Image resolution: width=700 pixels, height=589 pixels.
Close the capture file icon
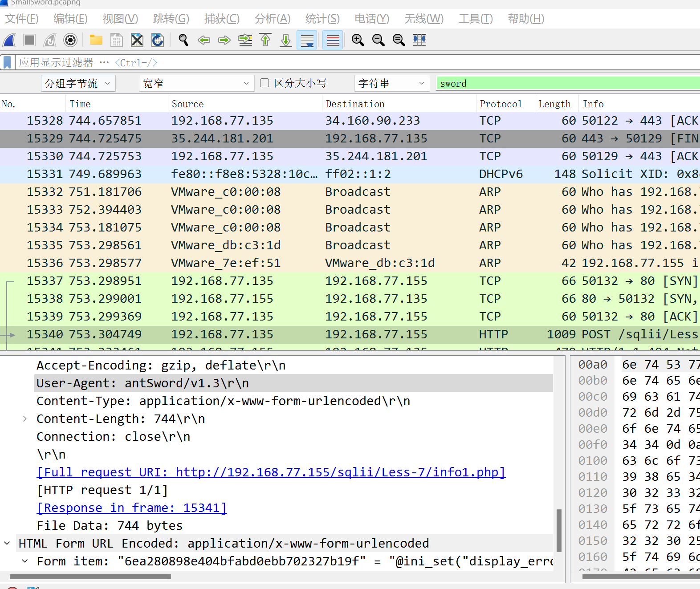[x=137, y=40]
